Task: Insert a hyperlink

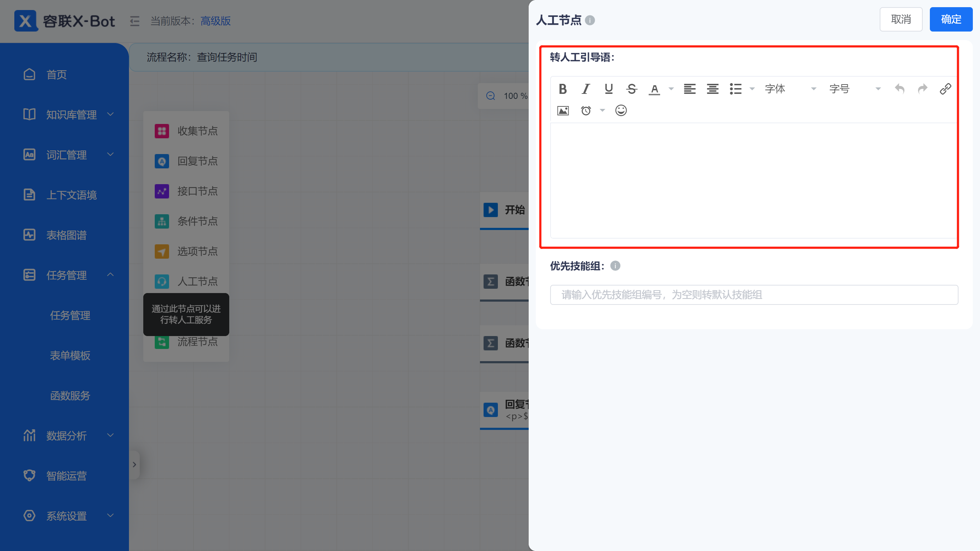Action: pos(945,89)
